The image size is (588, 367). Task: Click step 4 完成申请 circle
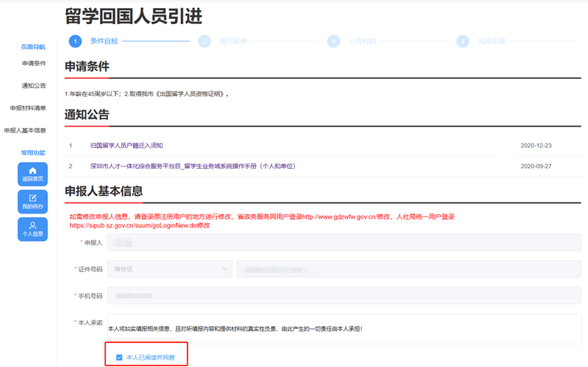462,42
